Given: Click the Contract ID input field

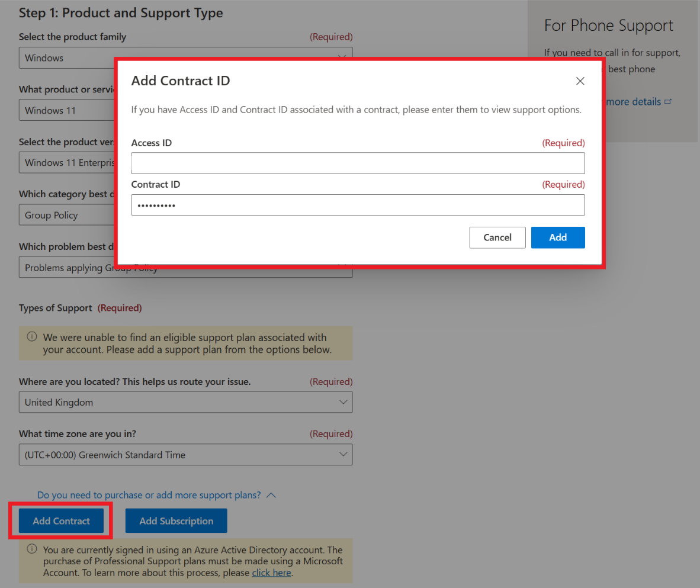Looking at the screenshot, I should coord(358,205).
